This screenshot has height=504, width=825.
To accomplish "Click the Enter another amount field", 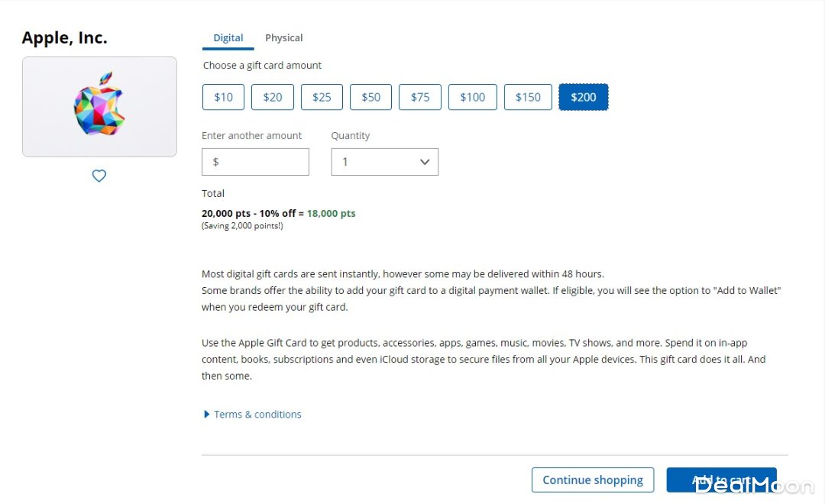I will [x=255, y=162].
